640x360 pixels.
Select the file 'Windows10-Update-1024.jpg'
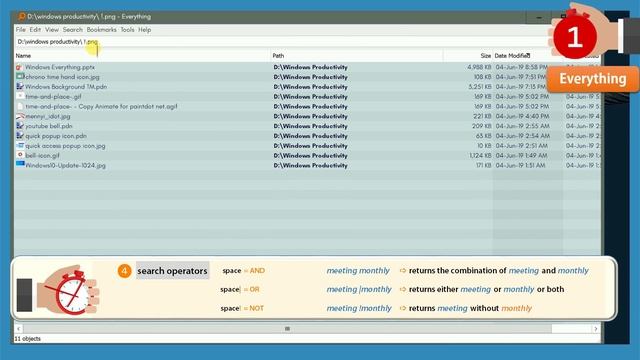click(x=65, y=165)
